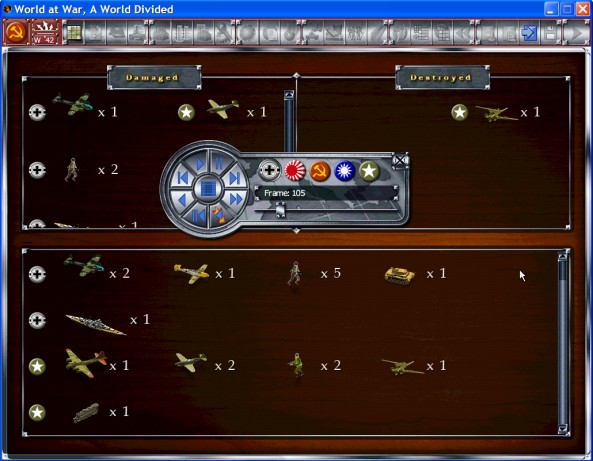Click the center film-strip stop button
The image size is (593, 461).
click(208, 188)
